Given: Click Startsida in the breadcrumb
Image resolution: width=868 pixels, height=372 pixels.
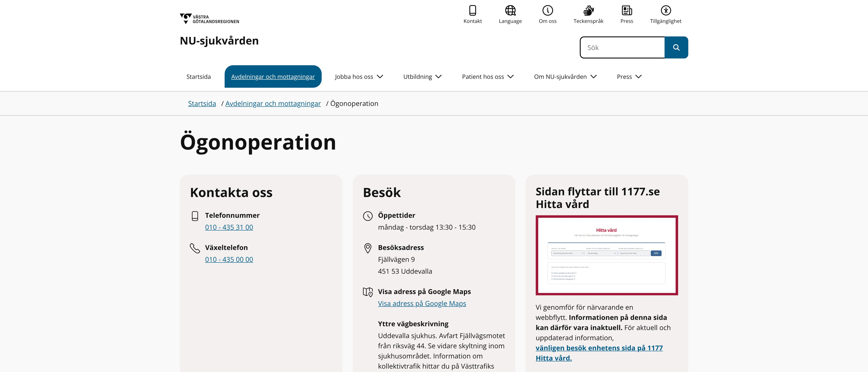Looking at the screenshot, I should 202,103.
